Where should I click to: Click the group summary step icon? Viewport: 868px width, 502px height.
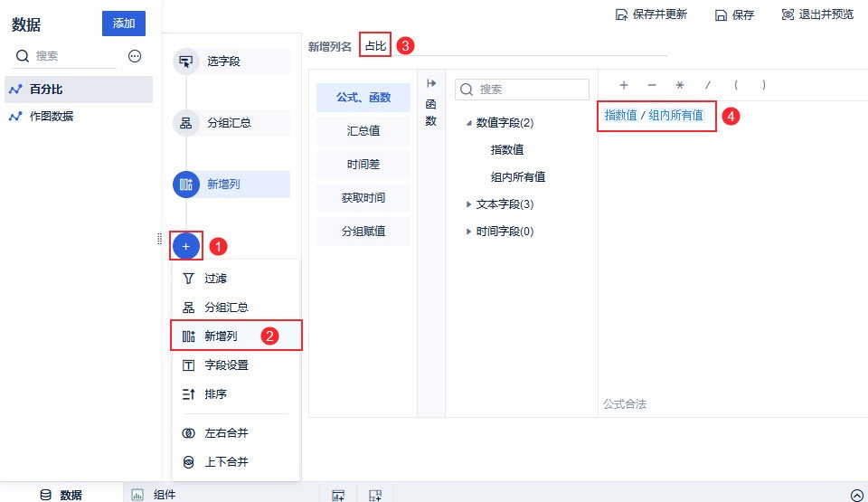[186, 123]
